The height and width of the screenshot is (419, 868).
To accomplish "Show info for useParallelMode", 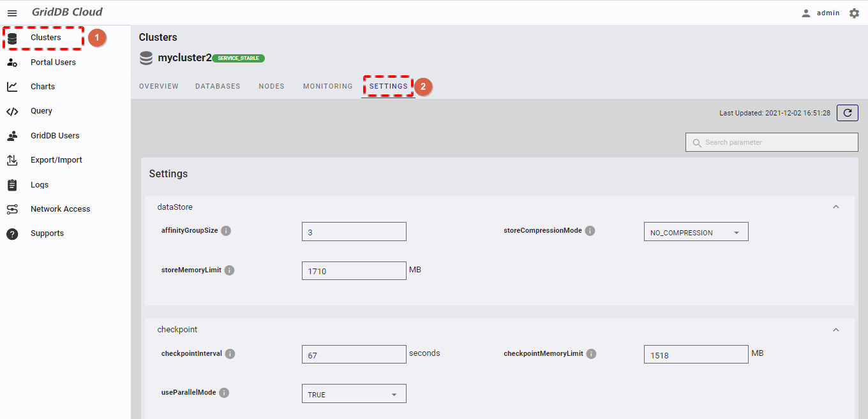I will click(224, 393).
